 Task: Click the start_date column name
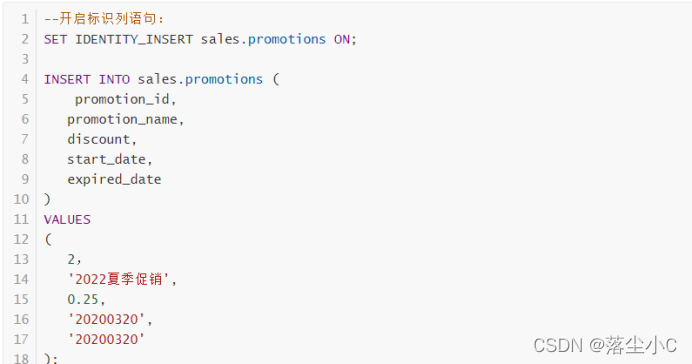[106, 159]
